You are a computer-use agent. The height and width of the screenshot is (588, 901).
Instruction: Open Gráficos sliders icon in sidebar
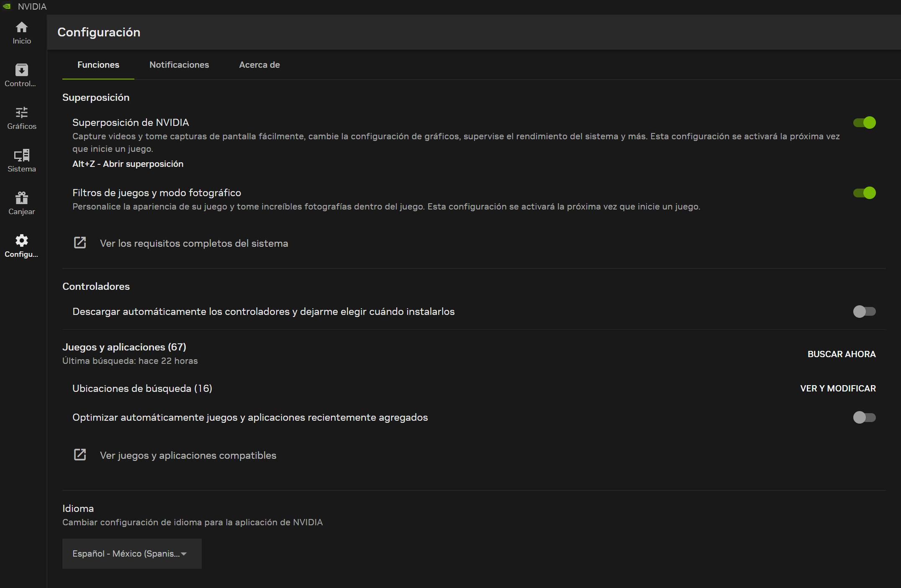coord(22,112)
